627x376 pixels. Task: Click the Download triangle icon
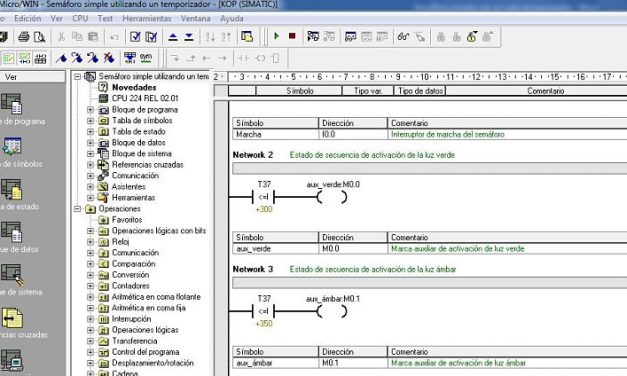click(189, 37)
